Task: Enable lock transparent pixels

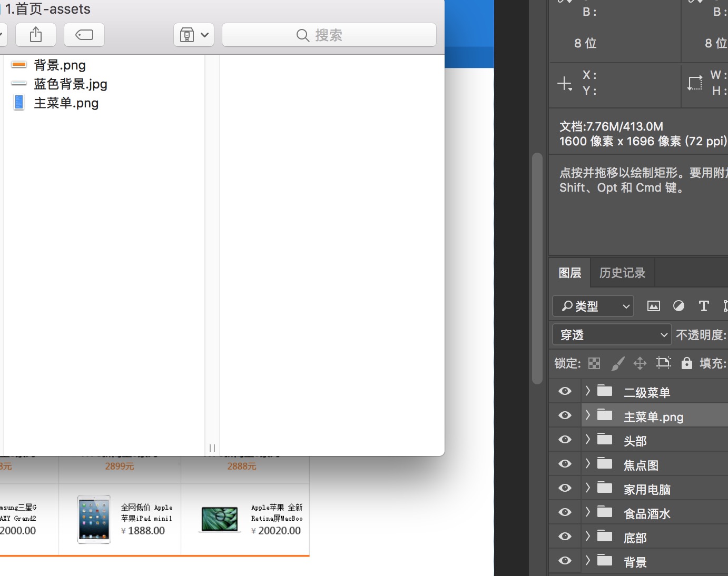Action: (594, 363)
